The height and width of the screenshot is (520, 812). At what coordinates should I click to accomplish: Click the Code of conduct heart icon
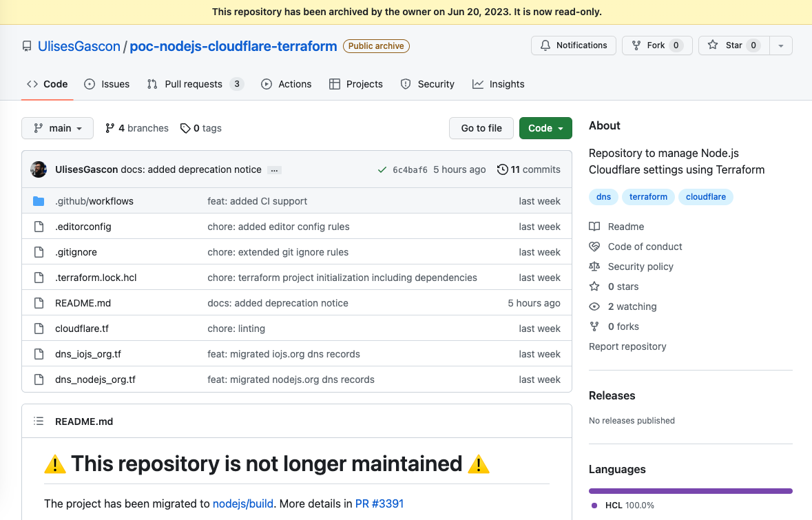point(594,247)
